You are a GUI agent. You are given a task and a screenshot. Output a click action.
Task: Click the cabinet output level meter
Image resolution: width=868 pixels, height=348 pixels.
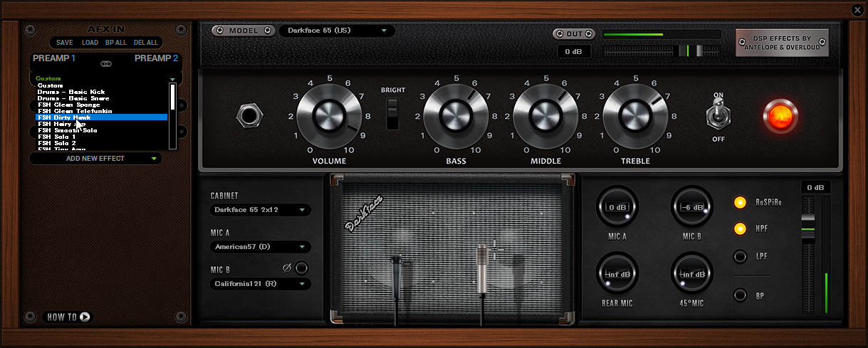(826, 255)
